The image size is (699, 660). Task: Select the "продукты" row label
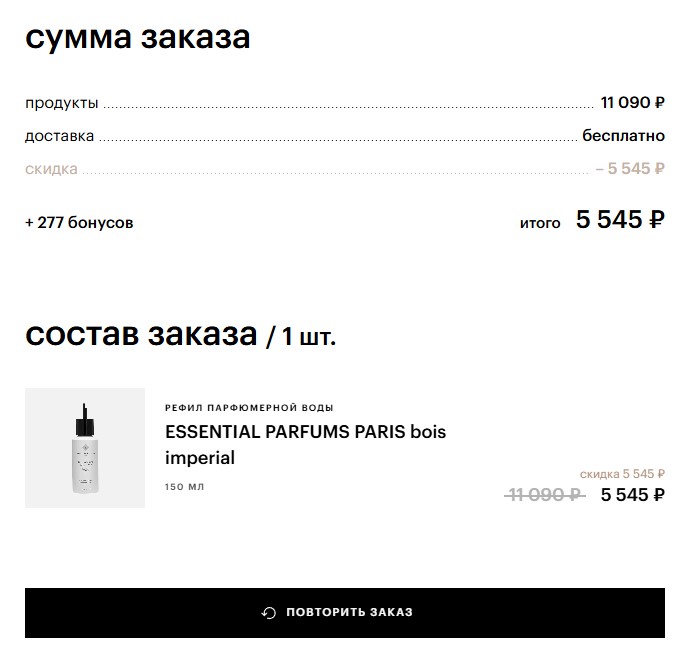(62, 103)
